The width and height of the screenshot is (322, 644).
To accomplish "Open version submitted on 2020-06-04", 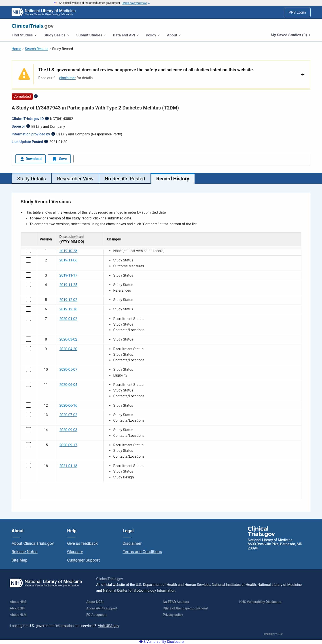I will [68, 385].
